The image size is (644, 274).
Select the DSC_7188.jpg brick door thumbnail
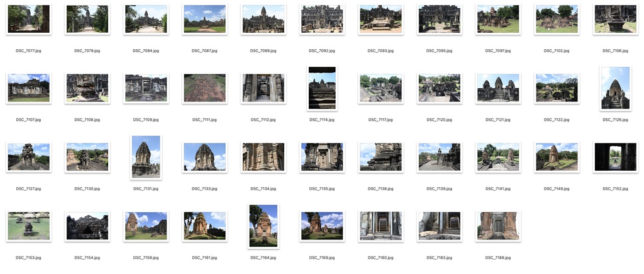[498, 226]
